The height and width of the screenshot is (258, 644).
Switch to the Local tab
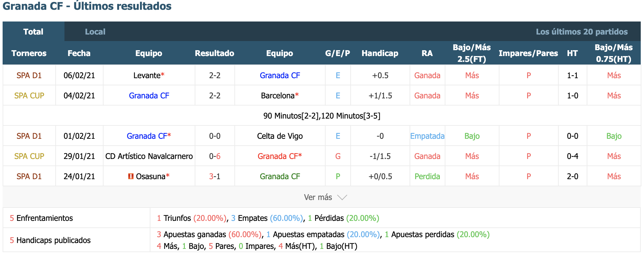[x=95, y=32]
